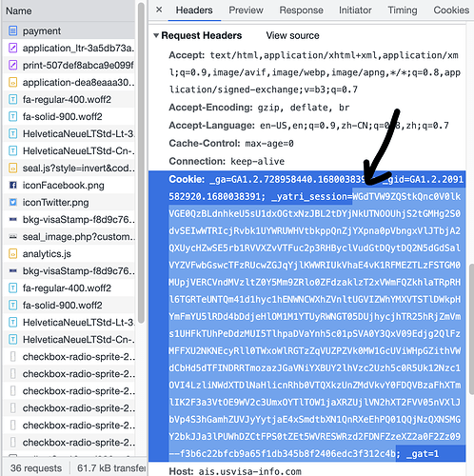The height and width of the screenshot is (476, 474).
Task: Click the iconTwitter.png image icon
Action: (x=12, y=202)
